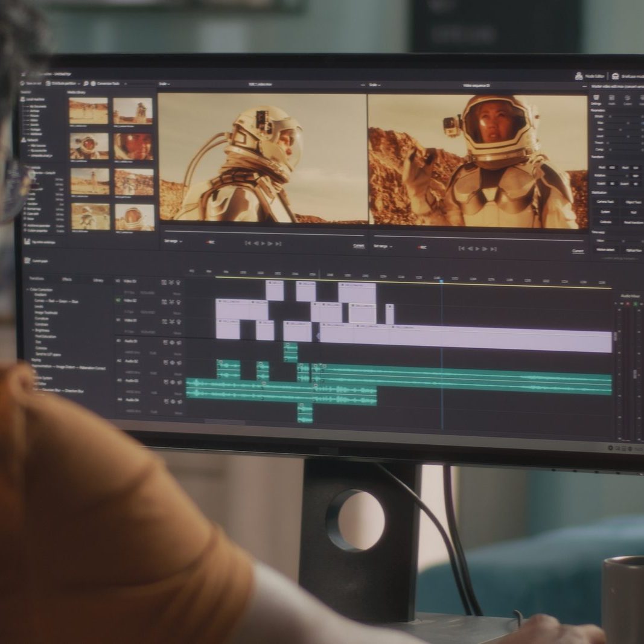Click the Save icon in the top toolbar
The width and height of the screenshot is (644, 644).
point(22,83)
